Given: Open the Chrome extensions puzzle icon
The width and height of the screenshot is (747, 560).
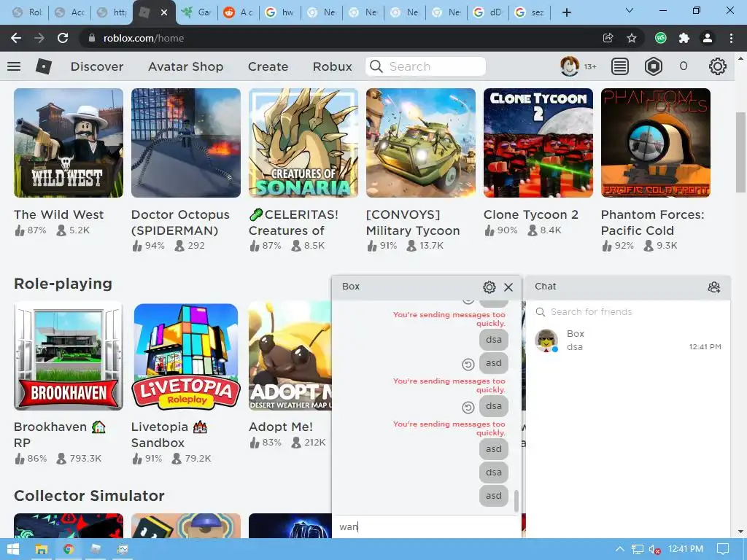Looking at the screenshot, I should pos(684,38).
